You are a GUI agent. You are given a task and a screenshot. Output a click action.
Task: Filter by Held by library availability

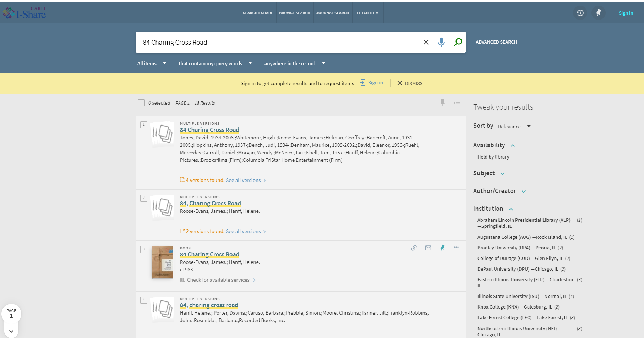493,157
